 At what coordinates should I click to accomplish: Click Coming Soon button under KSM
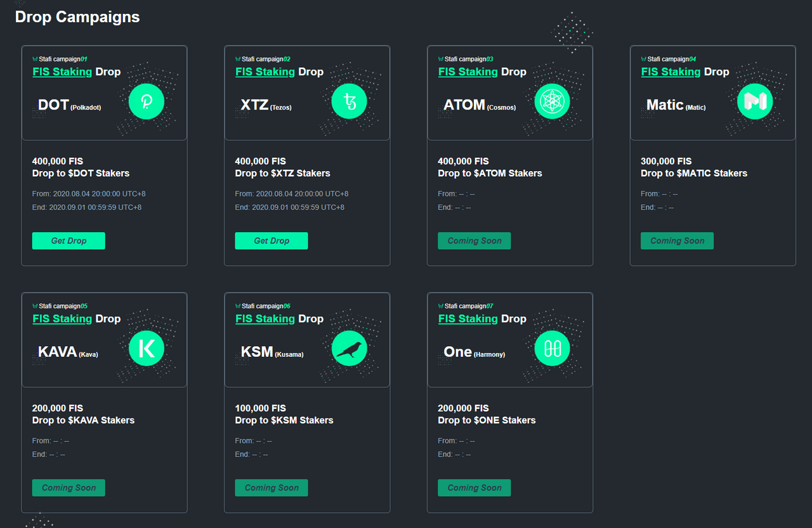(x=272, y=487)
